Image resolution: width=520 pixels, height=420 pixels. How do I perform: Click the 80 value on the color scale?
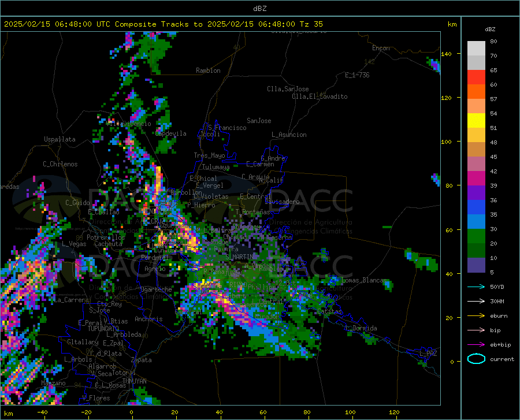[x=493, y=42]
